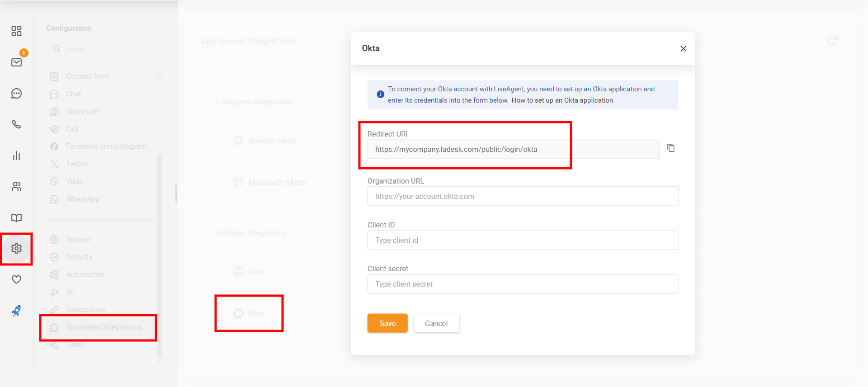Image resolution: width=868 pixels, height=387 pixels.
Task: Open the tickets mail icon with badge
Action: [x=16, y=62]
